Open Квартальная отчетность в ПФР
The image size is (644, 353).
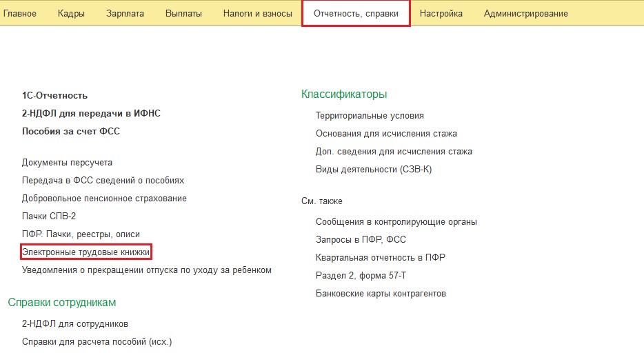[381, 258]
